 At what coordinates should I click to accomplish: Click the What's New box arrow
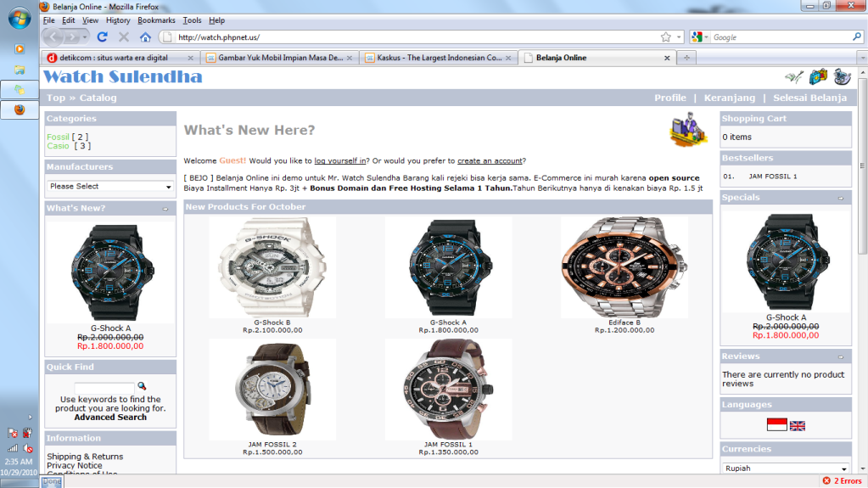pos(165,209)
